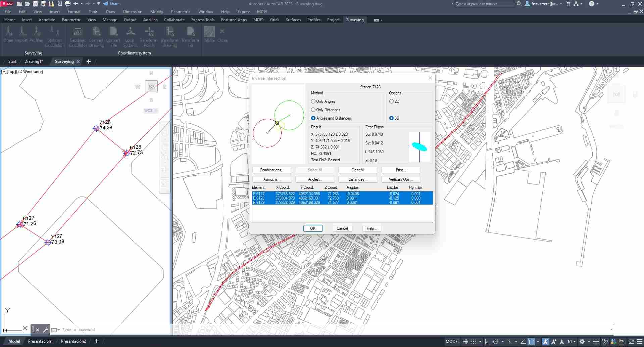The height and width of the screenshot is (347, 644).
Task: Select the Only Distances method
Action: coord(313,110)
